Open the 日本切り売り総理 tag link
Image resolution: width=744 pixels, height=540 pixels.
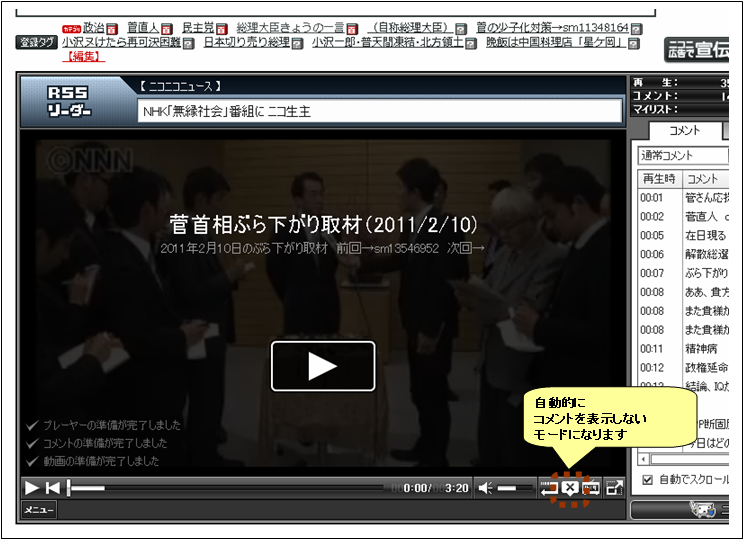[247, 43]
